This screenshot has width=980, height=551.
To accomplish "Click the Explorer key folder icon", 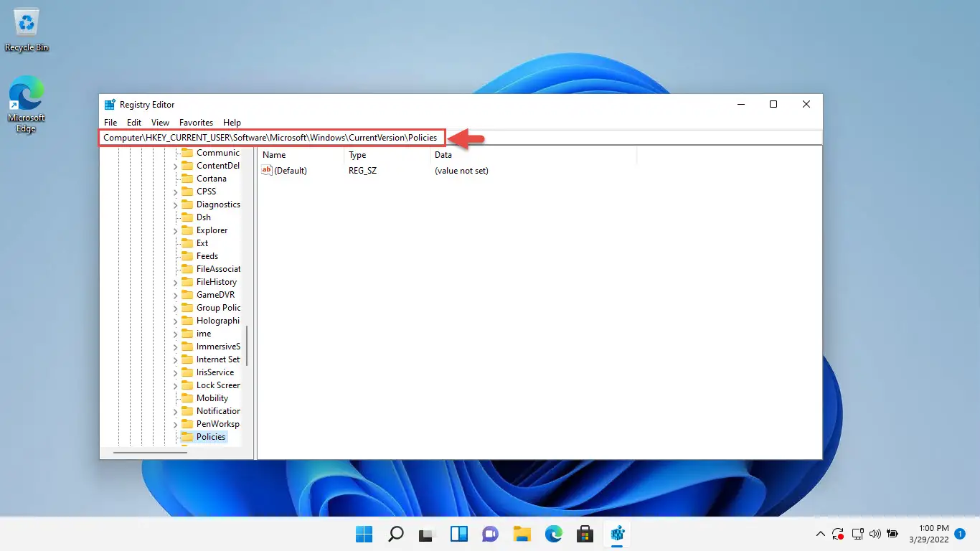I will pyautogui.click(x=187, y=230).
